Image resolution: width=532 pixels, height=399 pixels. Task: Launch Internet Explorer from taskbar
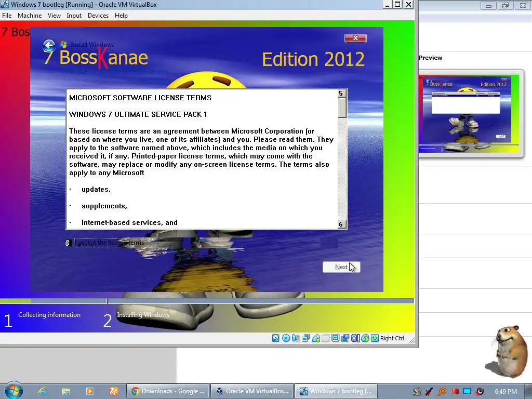pos(42,391)
